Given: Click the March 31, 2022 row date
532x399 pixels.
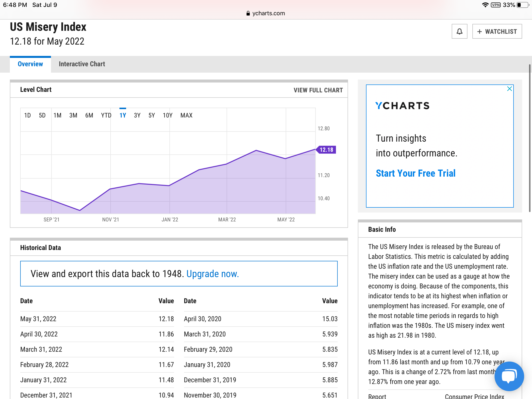Looking at the screenshot, I should (41, 349).
